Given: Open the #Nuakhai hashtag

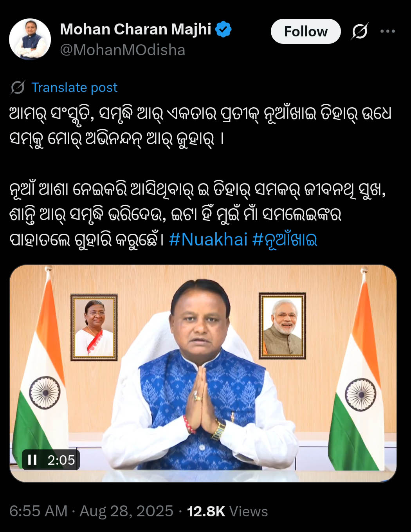Looking at the screenshot, I should tap(208, 239).
